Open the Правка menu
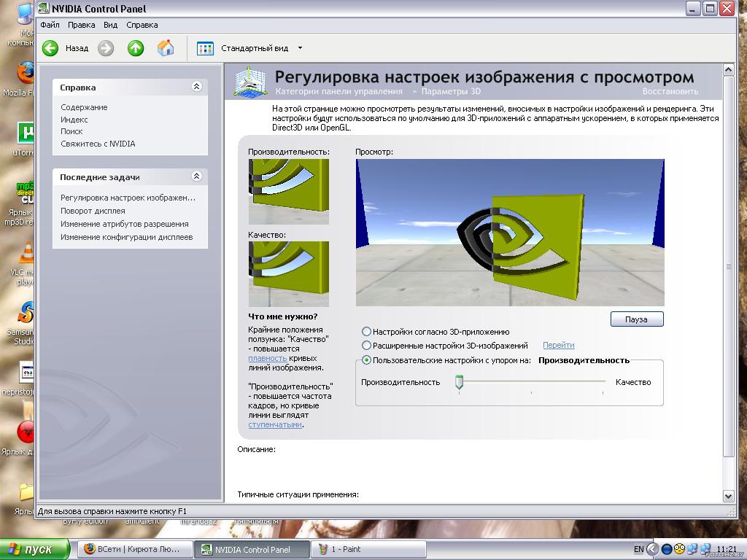The width and height of the screenshot is (747, 560). (81, 25)
